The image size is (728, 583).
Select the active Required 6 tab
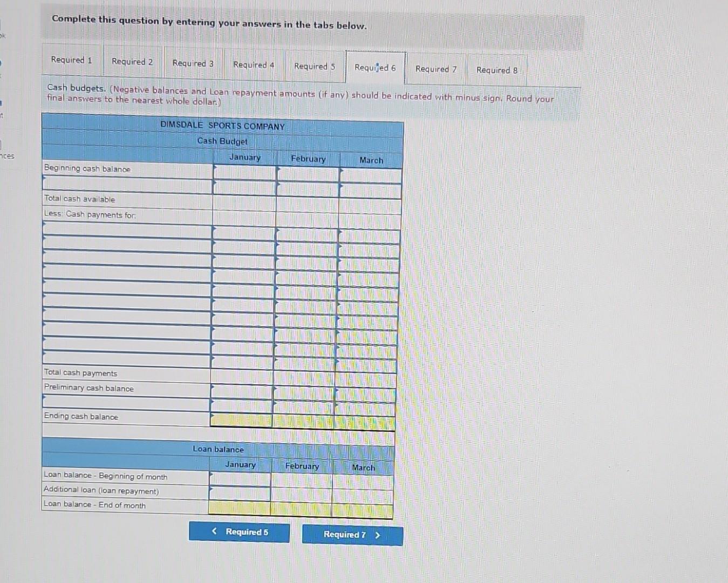click(x=375, y=68)
